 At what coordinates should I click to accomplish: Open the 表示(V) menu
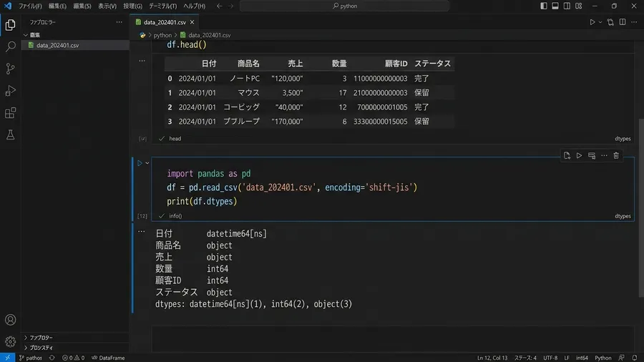[x=107, y=6]
